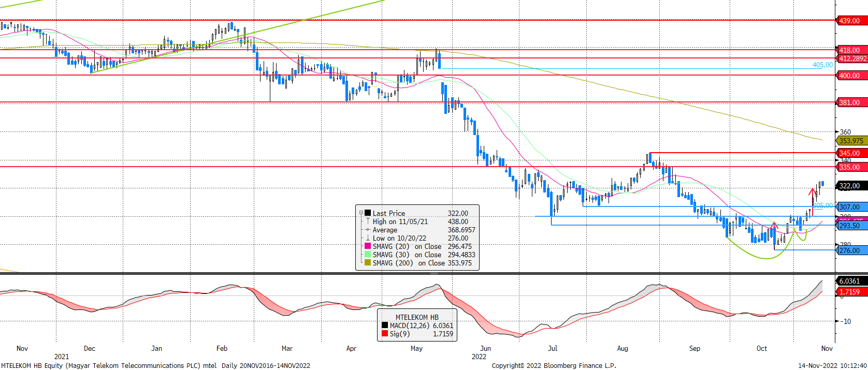Screen dimensions: 868x370
Task: Click the 'Apr' month label on time axis
Action: click(351, 348)
